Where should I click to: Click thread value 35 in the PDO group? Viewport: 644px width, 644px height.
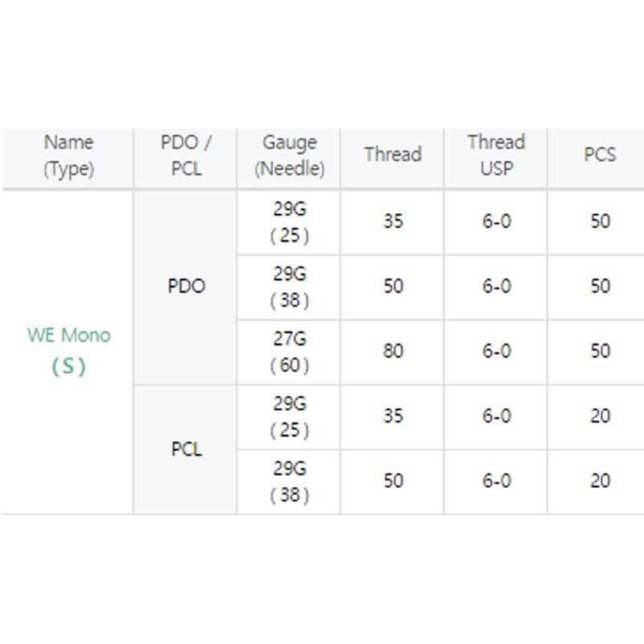393,221
